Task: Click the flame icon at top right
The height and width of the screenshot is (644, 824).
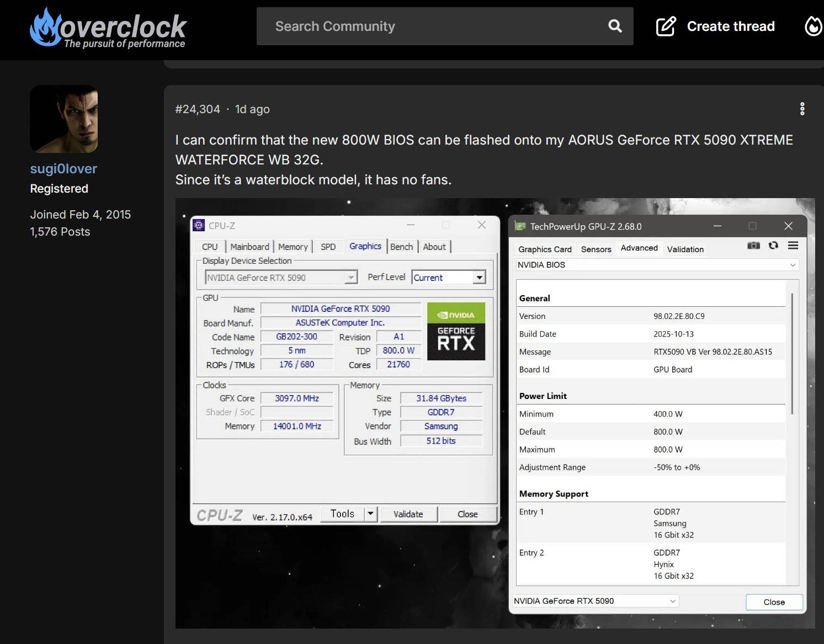Action: click(x=813, y=26)
